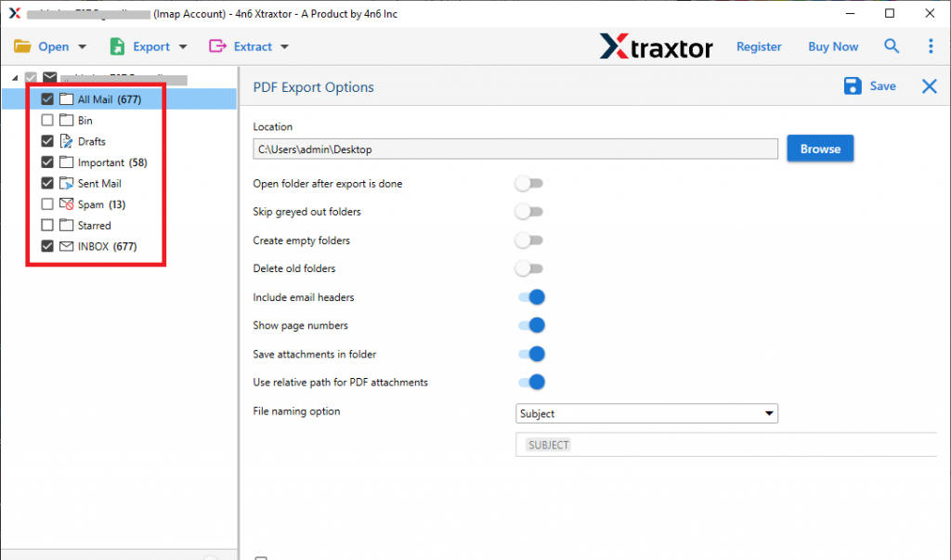Screen dimensions: 951x560
Task: Check the Bin folder checkbox
Action: tap(47, 121)
